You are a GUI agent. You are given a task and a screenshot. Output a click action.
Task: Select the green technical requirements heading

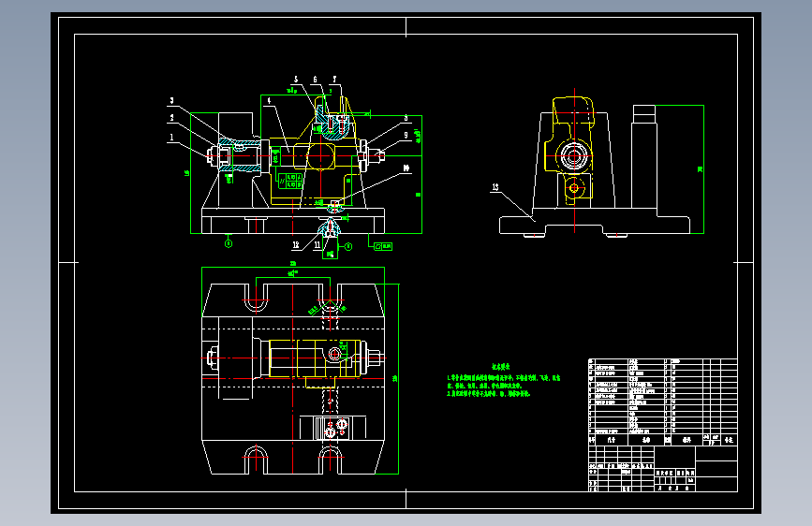[501, 367]
